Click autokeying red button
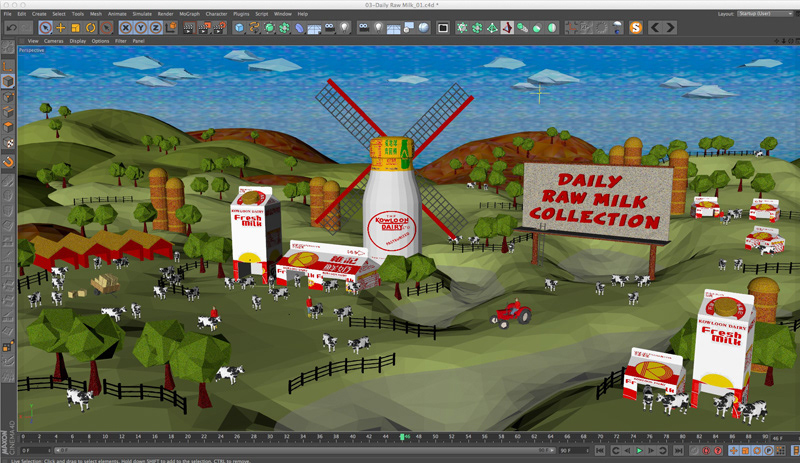The image size is (800, 463). pos(706,451)
